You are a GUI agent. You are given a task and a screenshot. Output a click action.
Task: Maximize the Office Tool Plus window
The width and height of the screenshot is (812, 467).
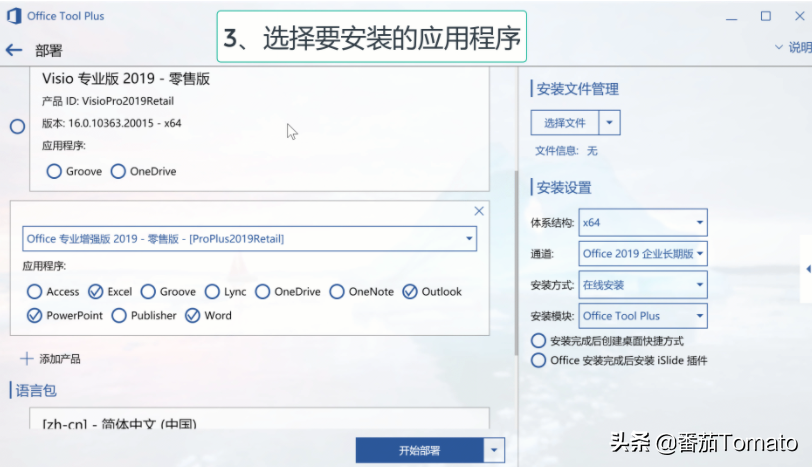click(765, 16)
